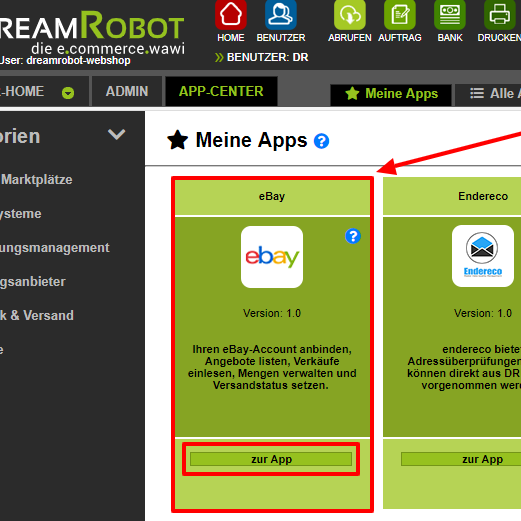Click 'zur App' button for eBay

tap(271, 459)
